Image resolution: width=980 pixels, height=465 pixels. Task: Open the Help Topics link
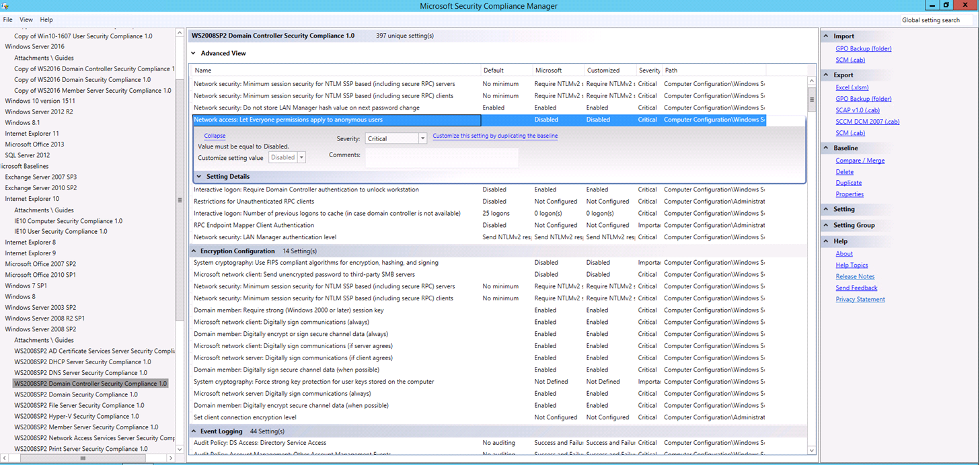pyautogui.click(x=852, y=265)
